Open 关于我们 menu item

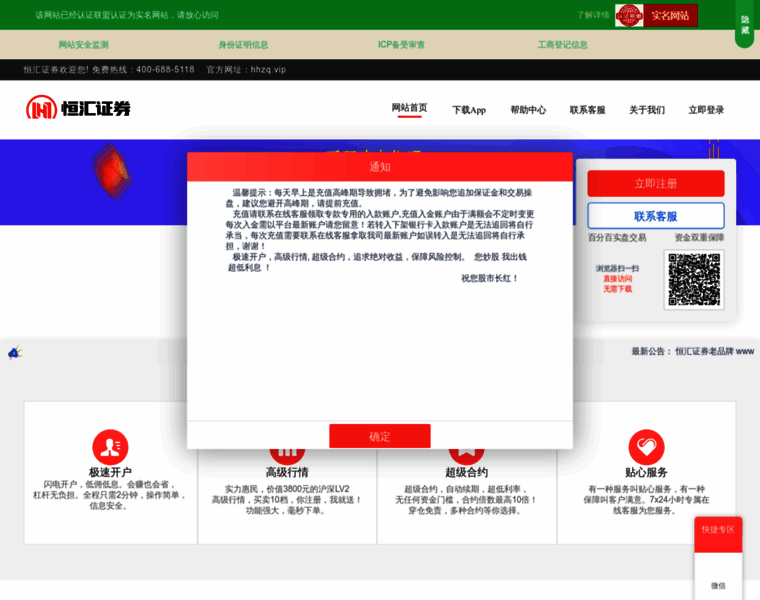point(647,110)
